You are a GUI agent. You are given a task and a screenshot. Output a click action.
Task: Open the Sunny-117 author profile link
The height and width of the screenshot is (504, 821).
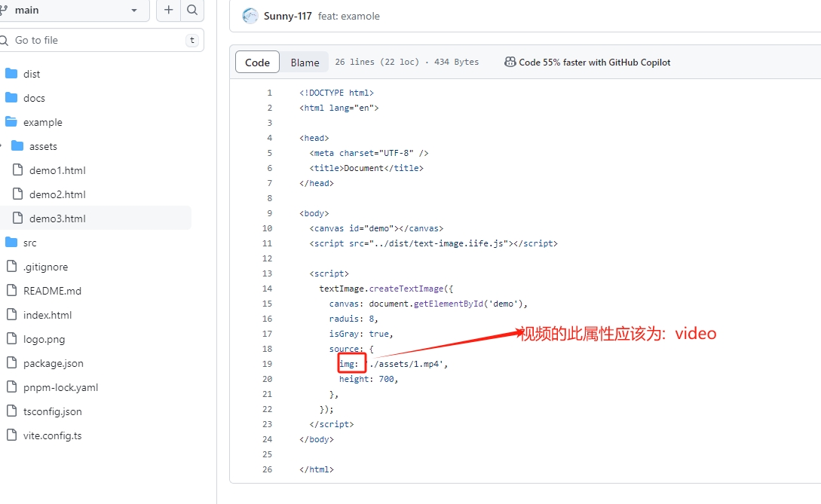287,17
